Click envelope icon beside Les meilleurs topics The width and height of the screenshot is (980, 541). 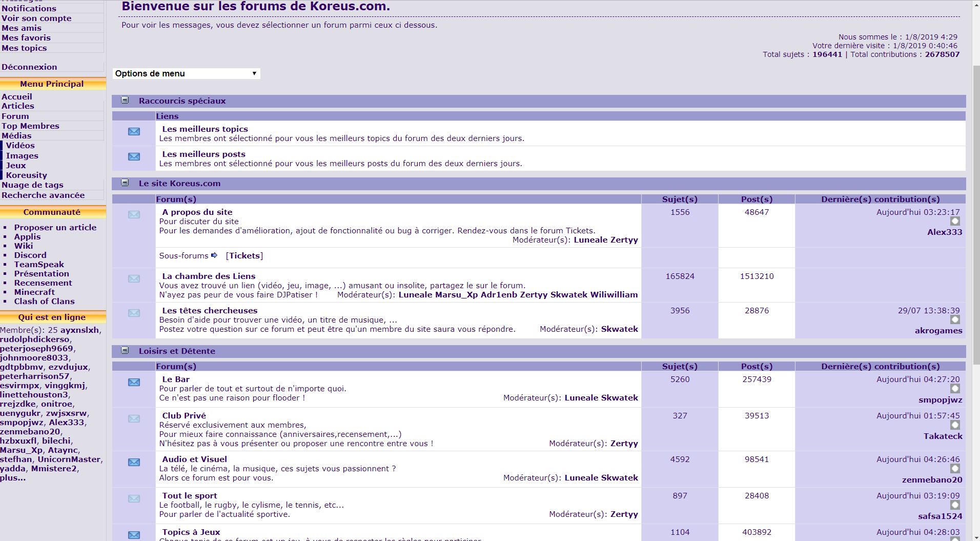click(134, 132)
